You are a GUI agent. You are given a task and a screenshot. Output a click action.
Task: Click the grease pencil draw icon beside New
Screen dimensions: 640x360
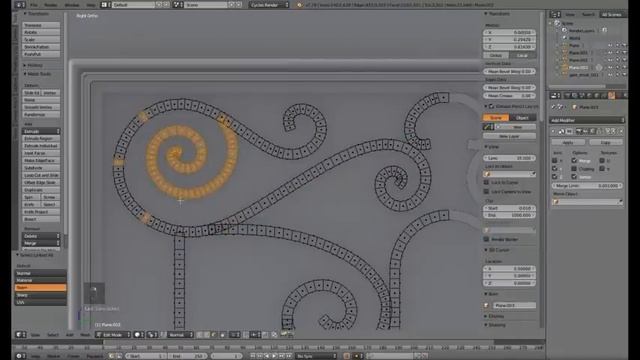click(x=487, y=127)
